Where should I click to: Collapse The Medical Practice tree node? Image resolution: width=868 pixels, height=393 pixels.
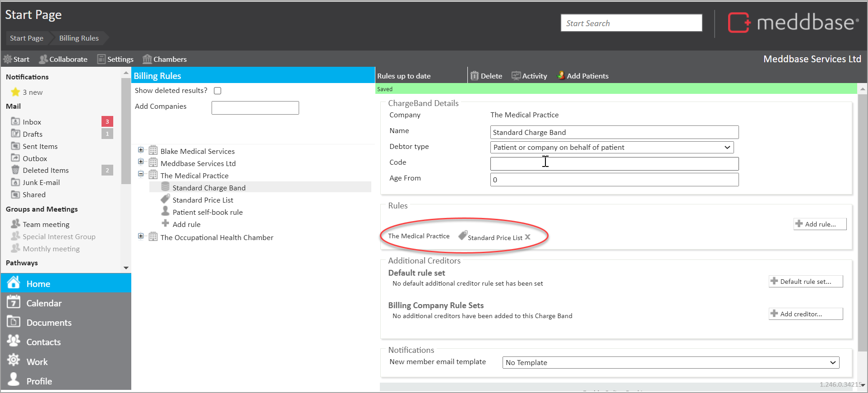pos(141,174)
